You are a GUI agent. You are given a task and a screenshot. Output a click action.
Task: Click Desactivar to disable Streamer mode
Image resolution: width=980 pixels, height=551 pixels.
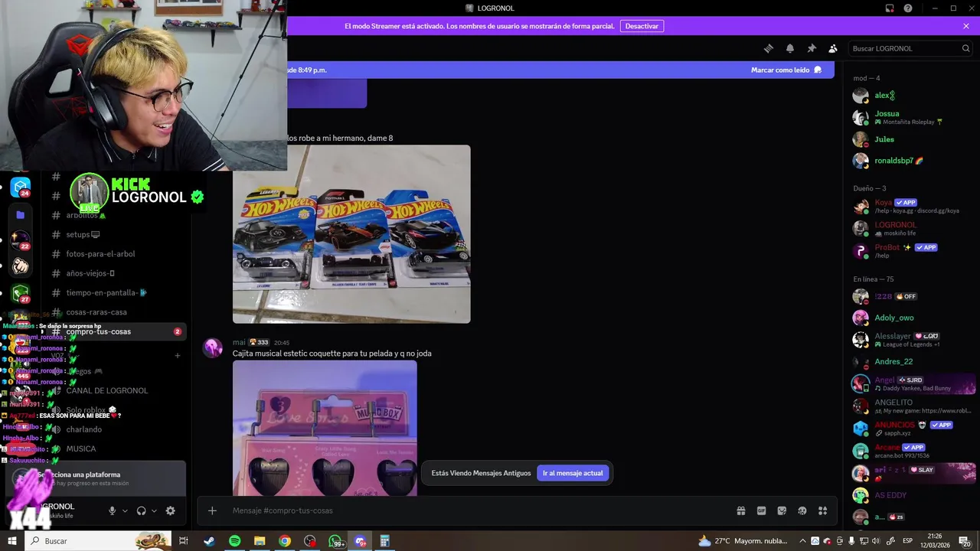click(x=642, y=26)
